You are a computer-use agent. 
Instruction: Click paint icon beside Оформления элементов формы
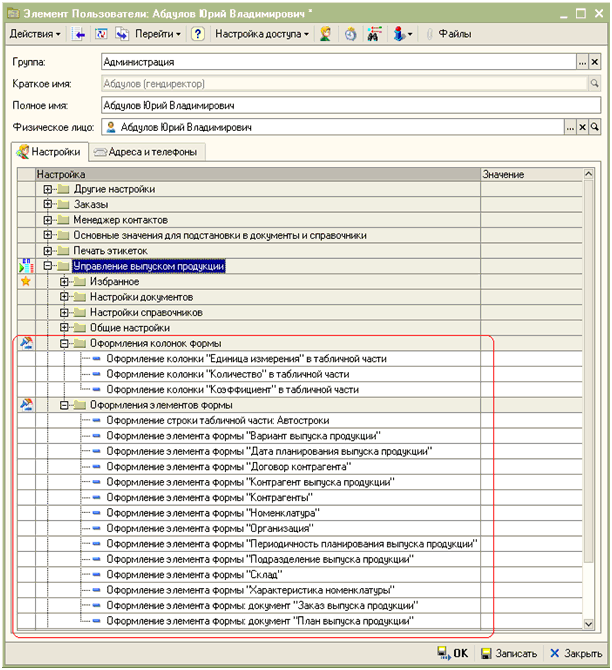click(x=26, y=405)
